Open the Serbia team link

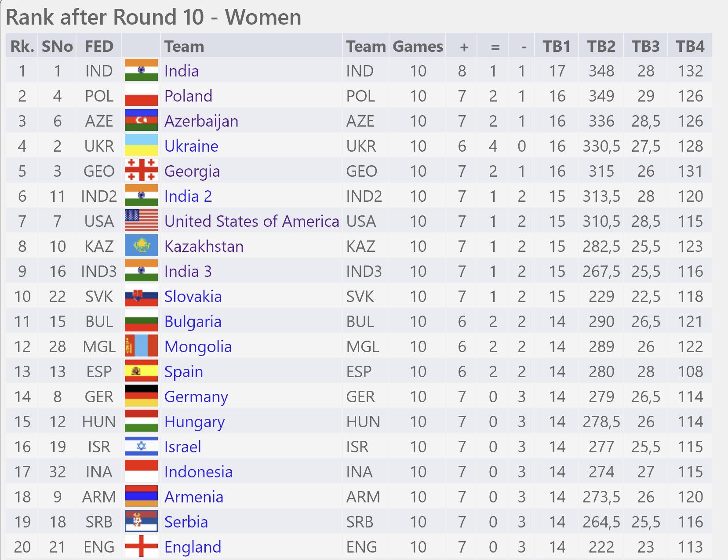[x=186, y=522]
